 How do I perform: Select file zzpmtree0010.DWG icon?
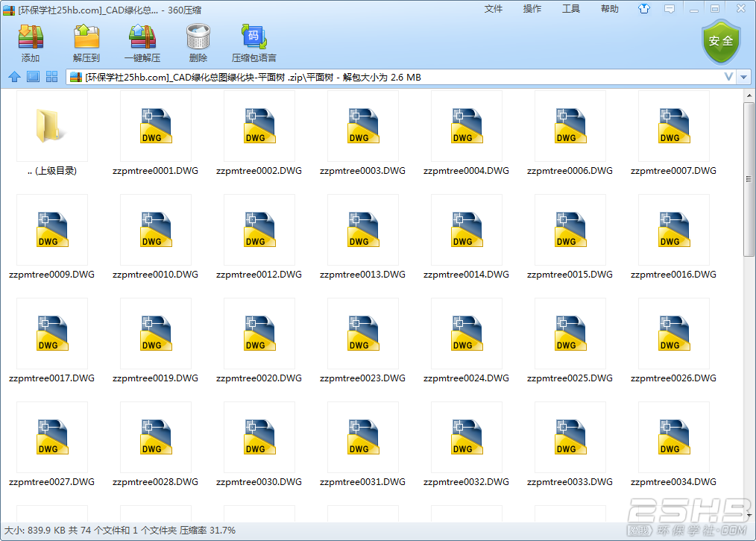click(155, 230)
